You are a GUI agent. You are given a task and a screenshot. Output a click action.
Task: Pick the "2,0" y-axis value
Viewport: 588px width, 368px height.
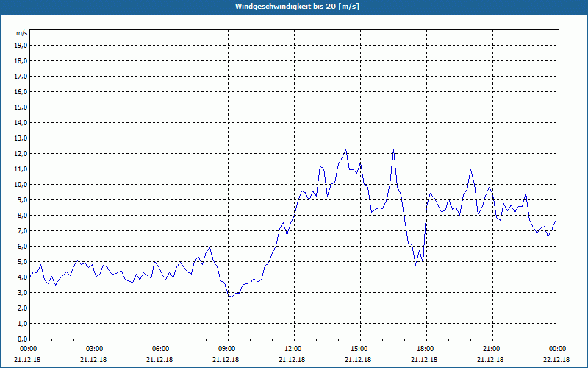22,308
